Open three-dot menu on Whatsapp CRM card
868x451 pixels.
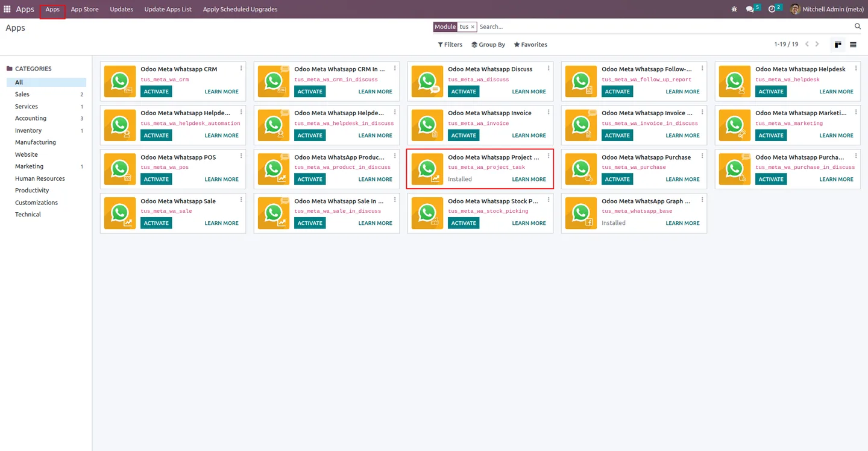[241, 68]
